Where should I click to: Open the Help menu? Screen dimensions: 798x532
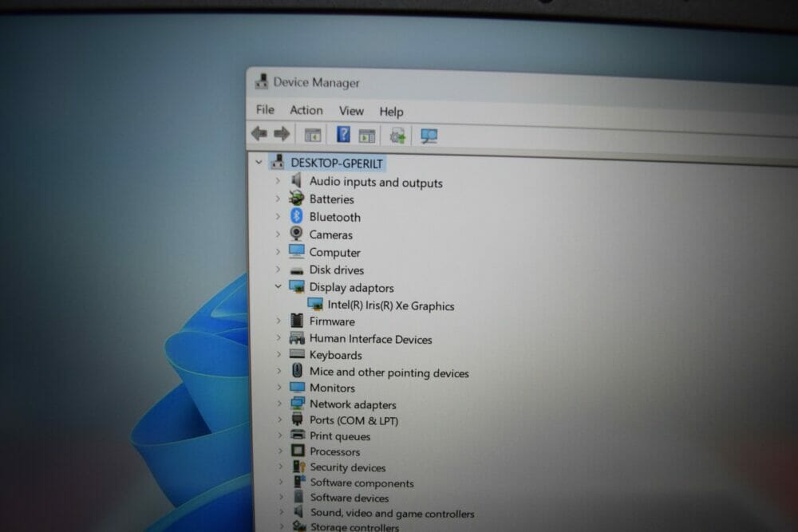pyautogui.click(x=391, y=112)
